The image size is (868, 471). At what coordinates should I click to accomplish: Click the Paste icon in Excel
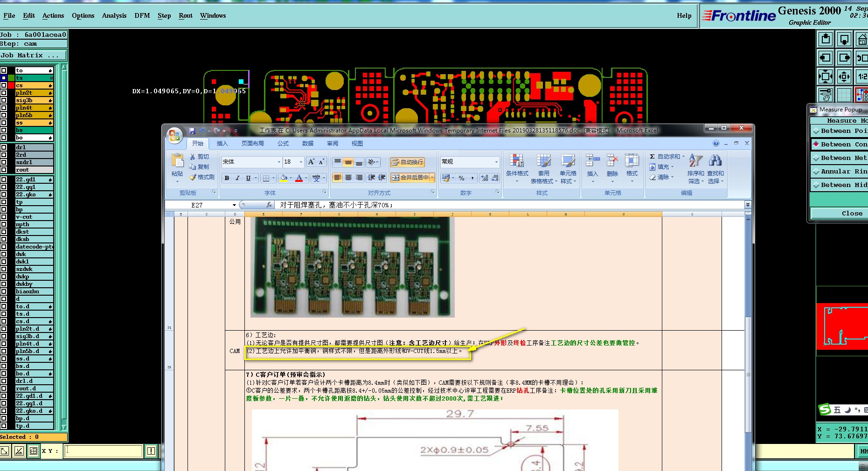tap(177, 161)
